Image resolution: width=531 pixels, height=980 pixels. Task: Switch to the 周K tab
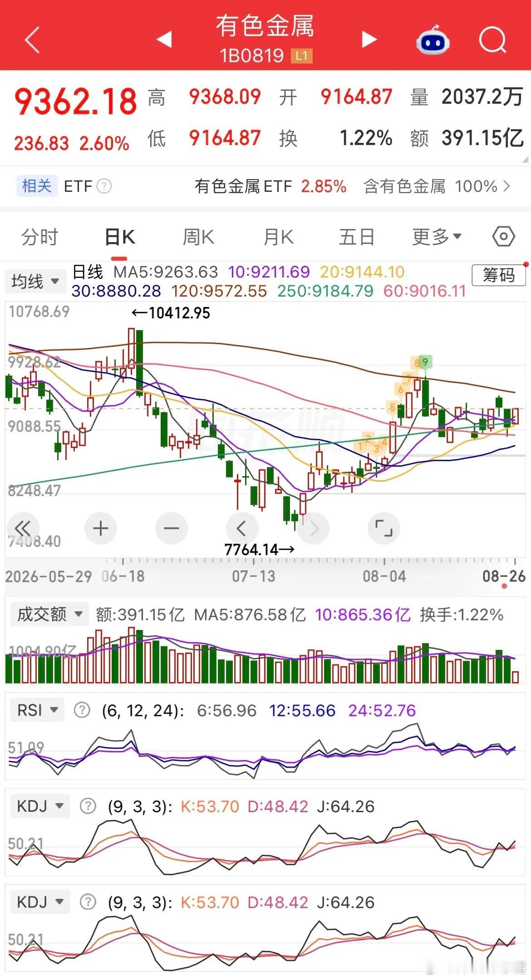pos(198,237)
